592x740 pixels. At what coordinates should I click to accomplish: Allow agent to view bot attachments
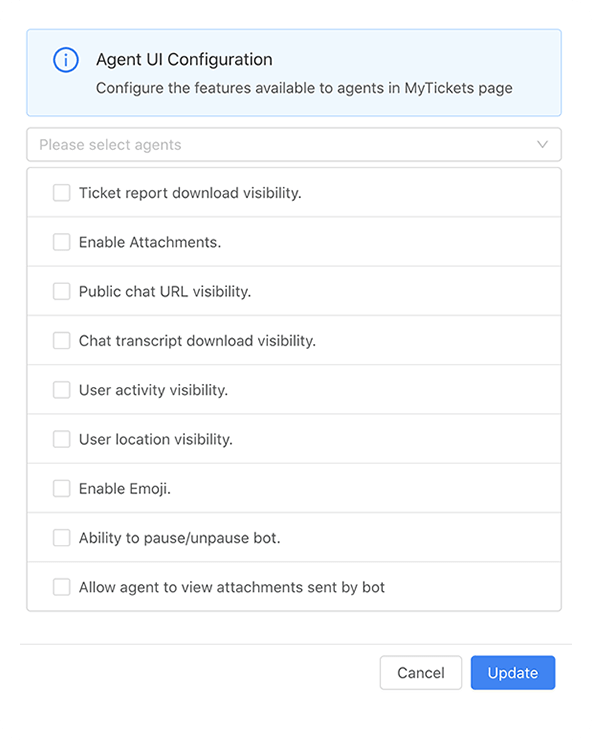61,588
